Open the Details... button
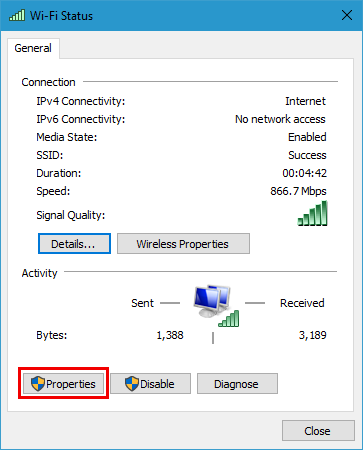363x450 pixels. tap(74, 244)
